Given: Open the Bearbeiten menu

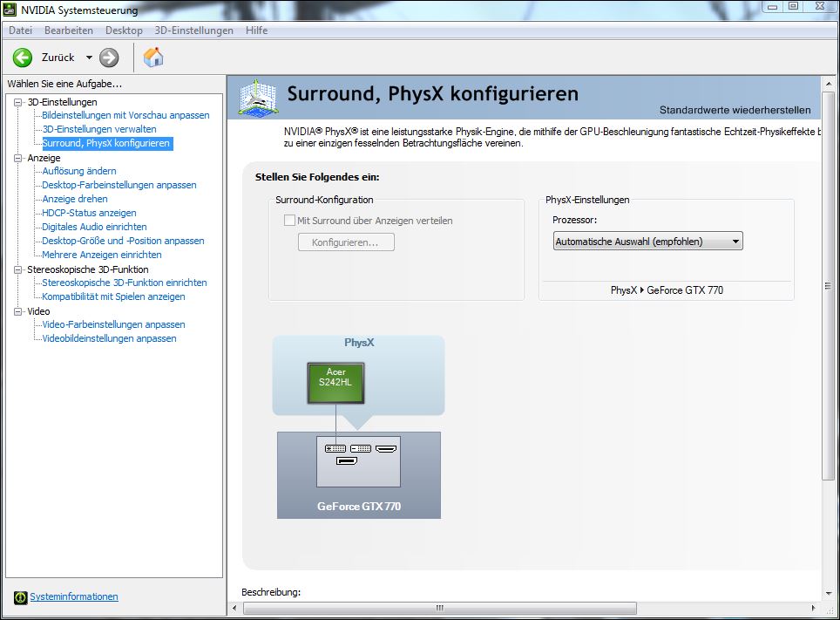Looking at the screenshot, I should pos(69,31).
